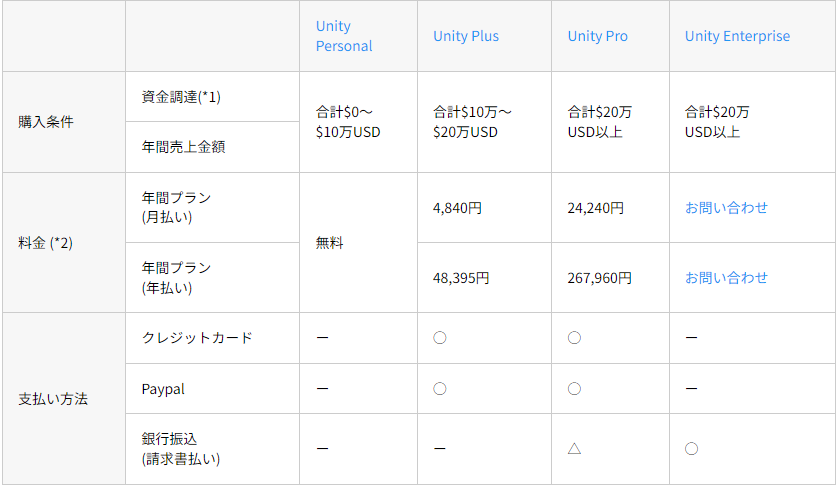Click お問い合わせ in the yearly payment row
The image size is (837, 485).
point(726,278)
